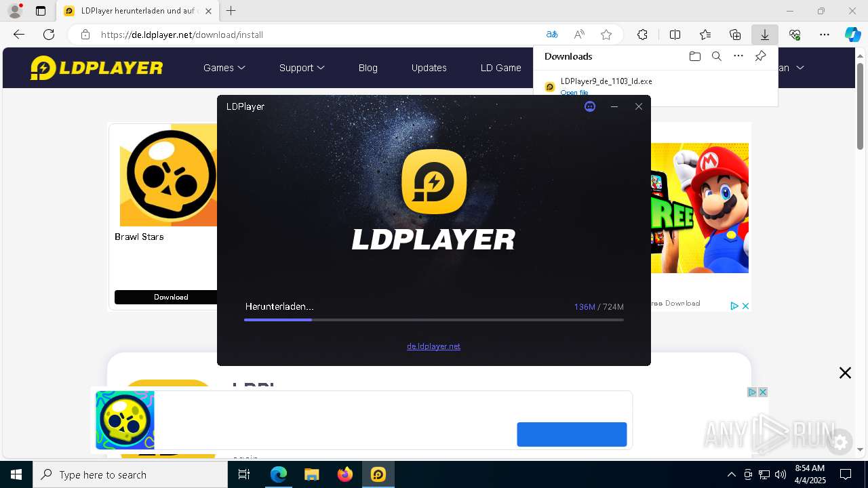Open a new browser tab

pos(231,11)
